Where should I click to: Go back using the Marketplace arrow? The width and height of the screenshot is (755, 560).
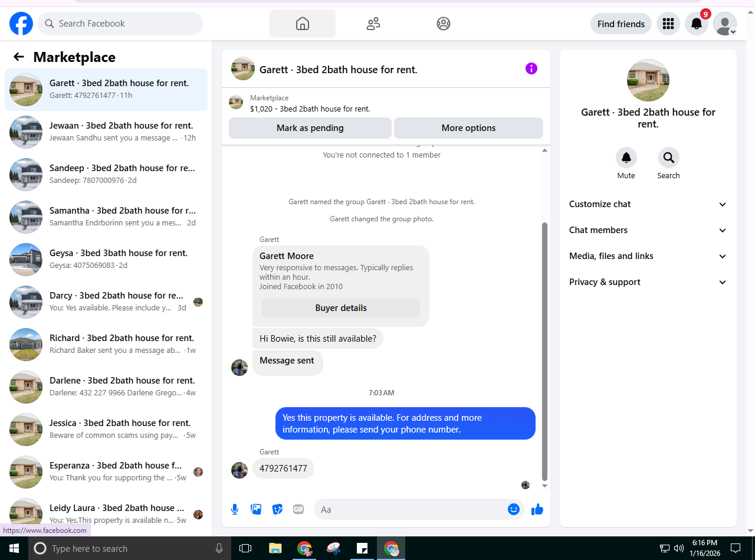pos(19,57)
